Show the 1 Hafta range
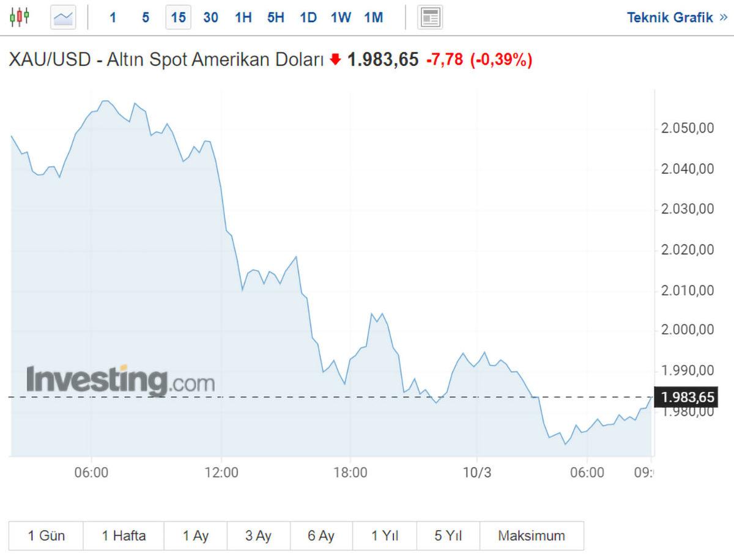 pyautogui.click(x=124, y=536)
